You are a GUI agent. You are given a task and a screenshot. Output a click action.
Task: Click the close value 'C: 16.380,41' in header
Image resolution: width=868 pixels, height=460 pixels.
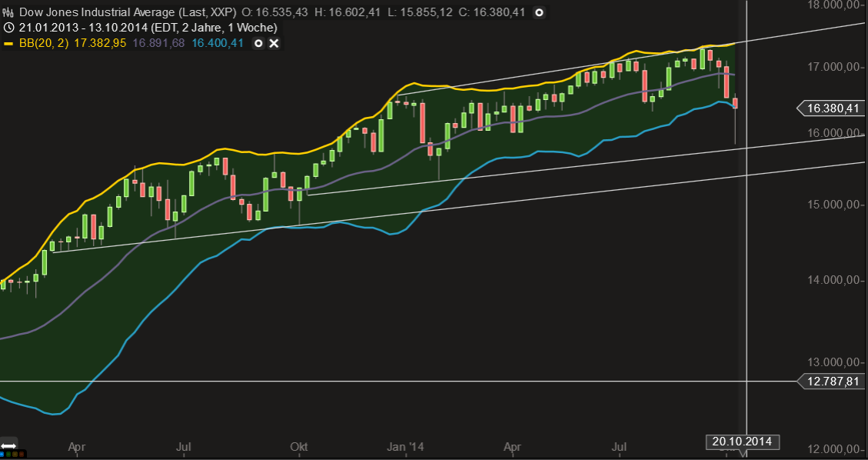[x=491, y=12]
